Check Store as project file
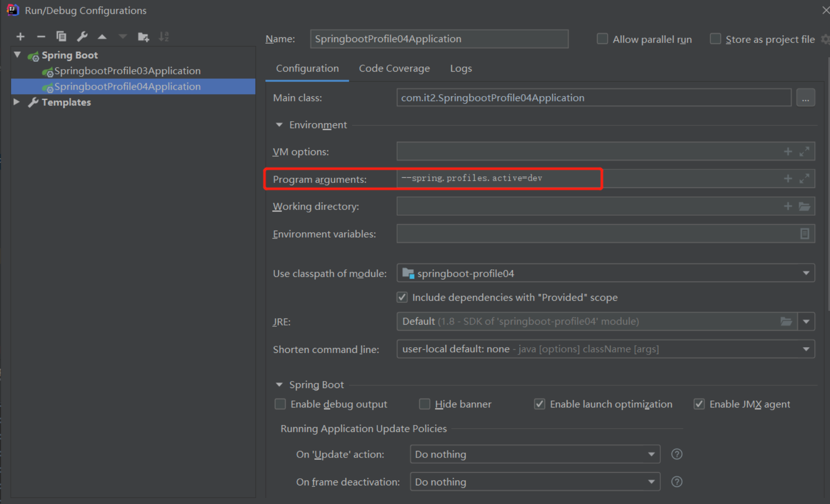This screenshot has height=504, width=830. 715,39
